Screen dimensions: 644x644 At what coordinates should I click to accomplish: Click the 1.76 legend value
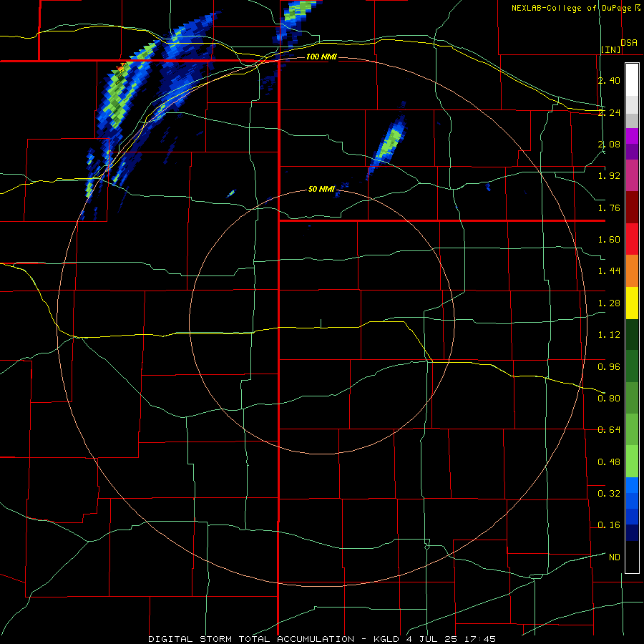609,208
